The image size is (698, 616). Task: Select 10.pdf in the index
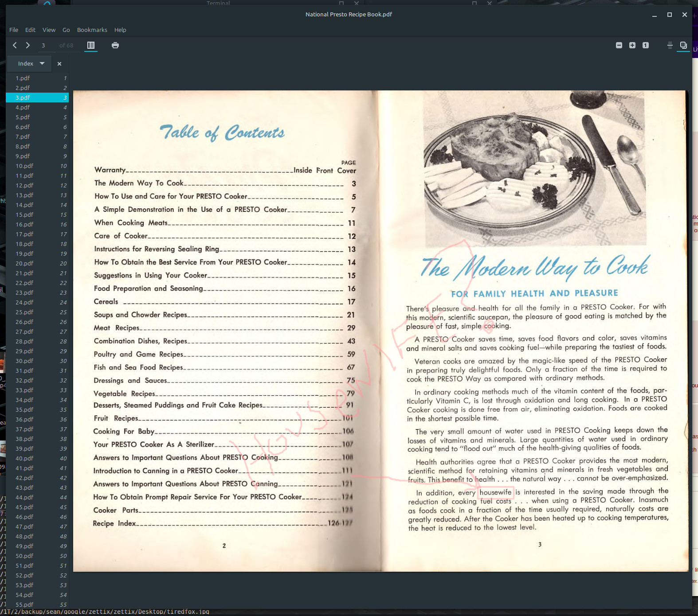(x=37, y=166)
